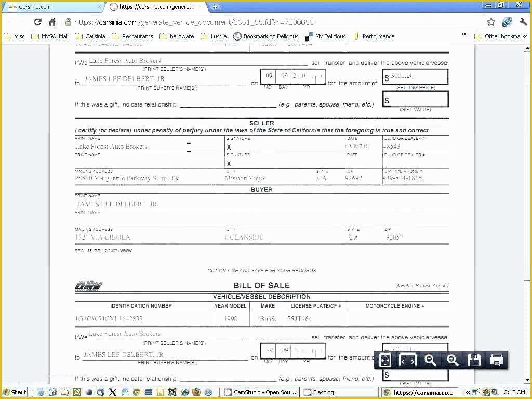The image size is (532, 399).
Task: Print the PDF with the printer icon
Action: [x=496, y=360]
